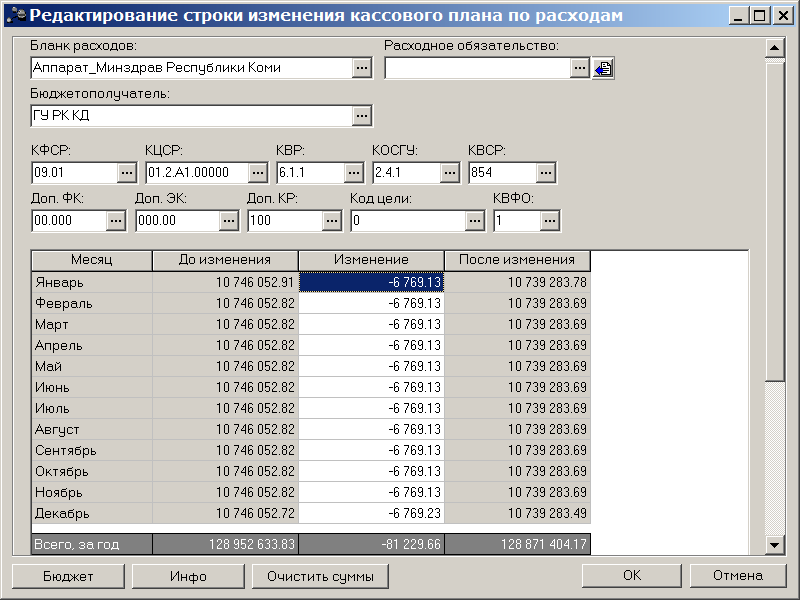Click the Изменение column header

[x=371, y=260]
